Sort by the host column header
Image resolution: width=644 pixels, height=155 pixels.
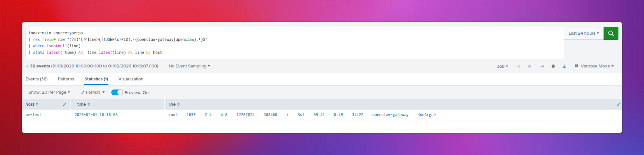click(32, 104)
